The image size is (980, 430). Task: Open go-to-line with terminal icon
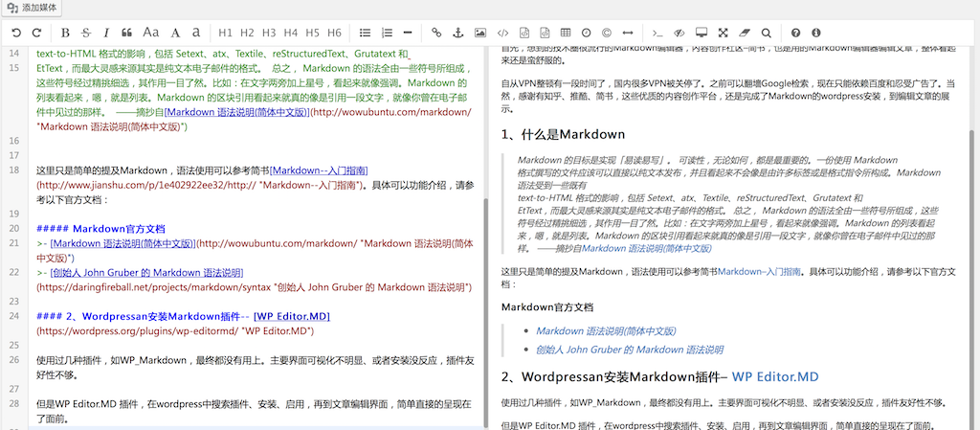click(657, 33)
